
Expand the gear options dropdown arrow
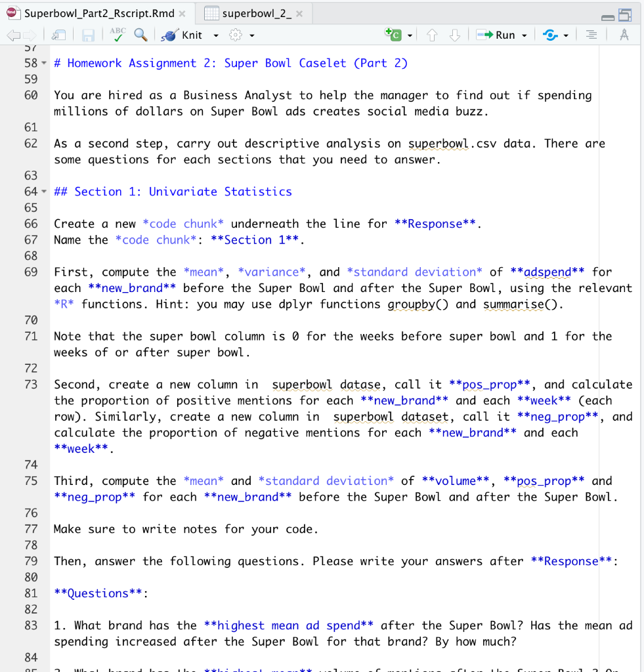252,35
